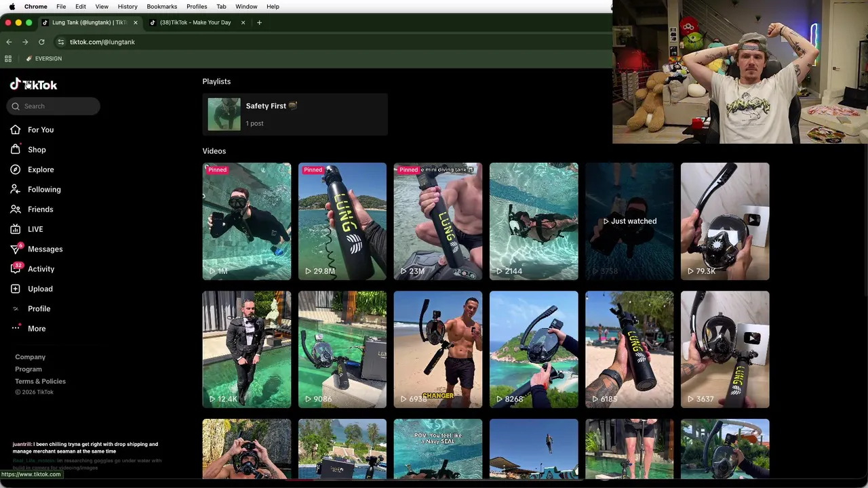The image size is (868, 488).
Task: Select the Lung Tank (@lungtank) tab
Action: pyautogui.click(x=88, y=22)
